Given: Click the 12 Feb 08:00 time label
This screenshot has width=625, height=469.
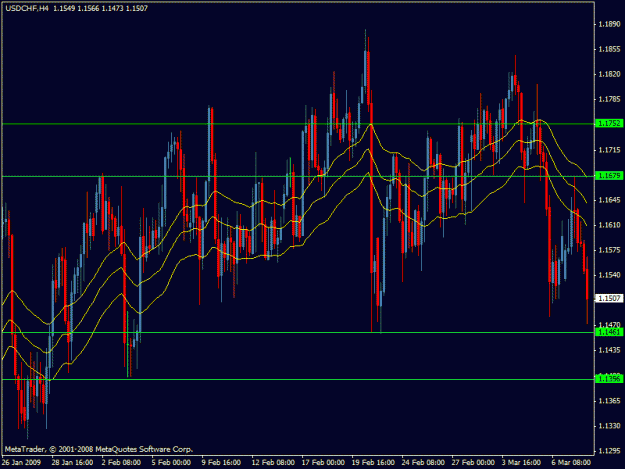Looking at the screenshot, I should (x=273, y=462).
